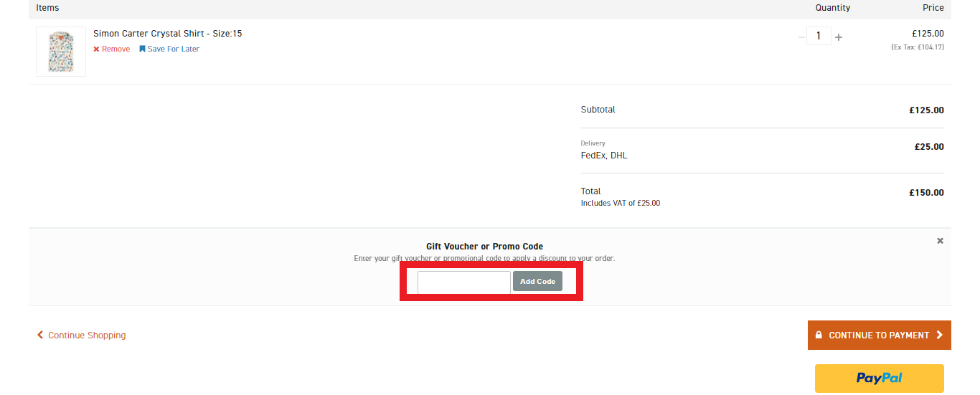Screen dimensions: 980x395
Task: Focus the quantity input box
Action: pyautogui.click(x=819, y=36)
